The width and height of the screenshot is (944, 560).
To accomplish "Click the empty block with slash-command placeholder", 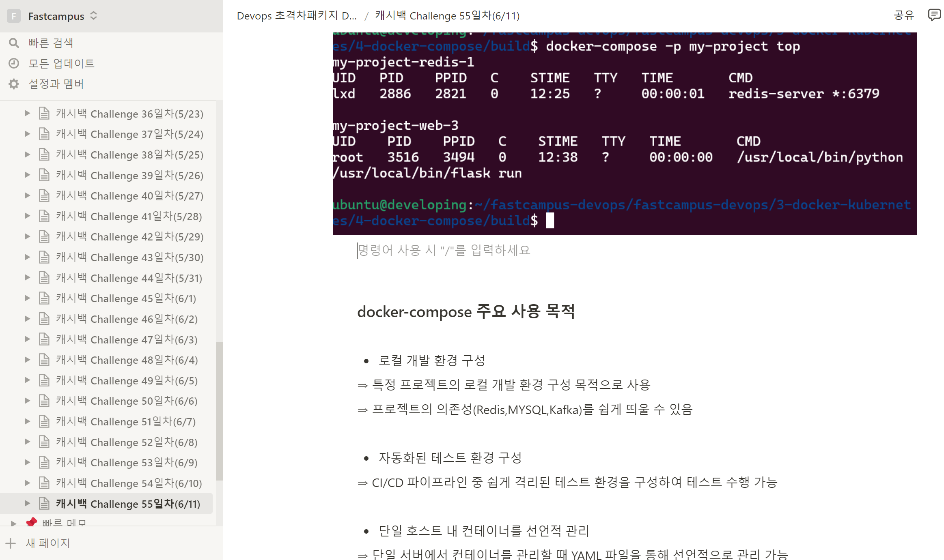I will [444, 250].
